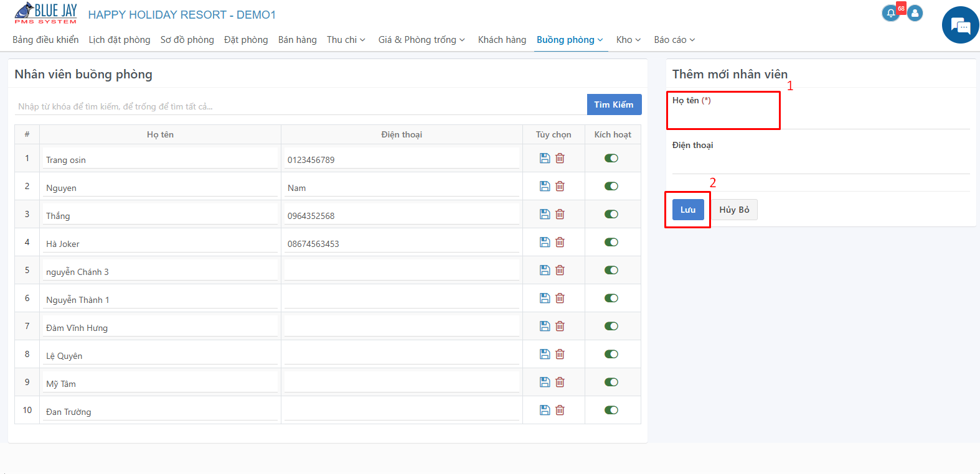Click the Họ tên column header
The width and height of the screenshot is (980, 474).
[x=160, y=134]
